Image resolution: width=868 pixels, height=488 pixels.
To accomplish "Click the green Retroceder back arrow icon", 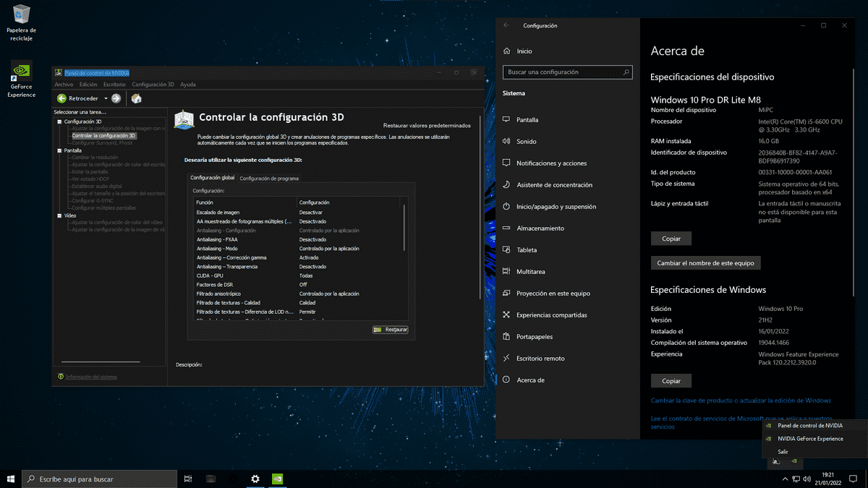I will (x=62, y=98).
